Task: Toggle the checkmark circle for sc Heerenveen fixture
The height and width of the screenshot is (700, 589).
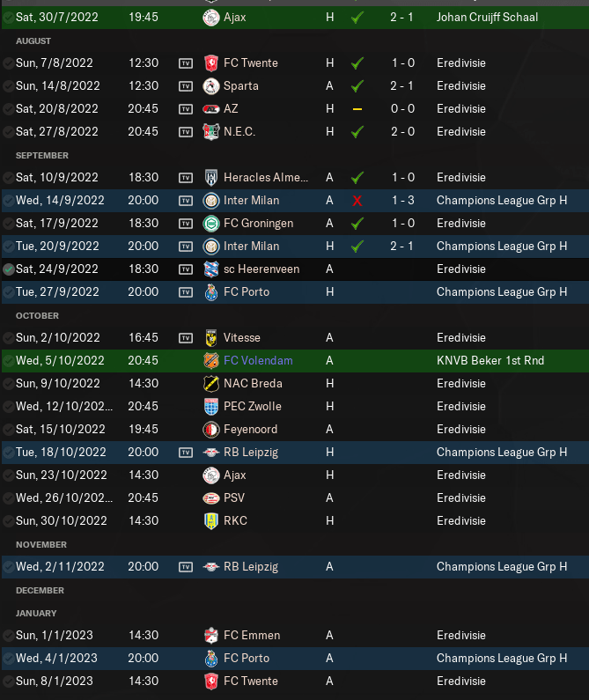Action: click(9, 269)
